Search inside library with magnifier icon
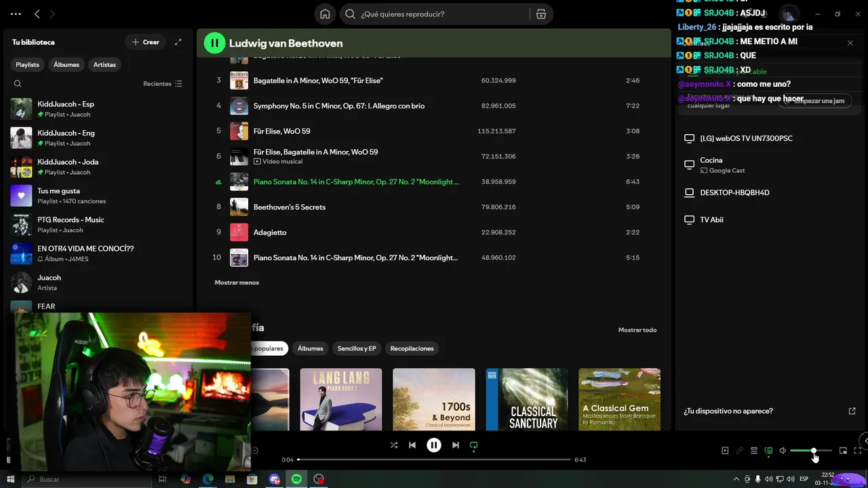Screen dimensions: 868x488 point(18,84)
